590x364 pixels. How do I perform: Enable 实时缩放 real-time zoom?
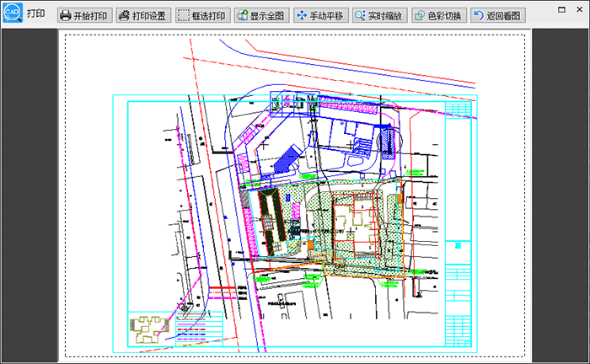[380, 15]
